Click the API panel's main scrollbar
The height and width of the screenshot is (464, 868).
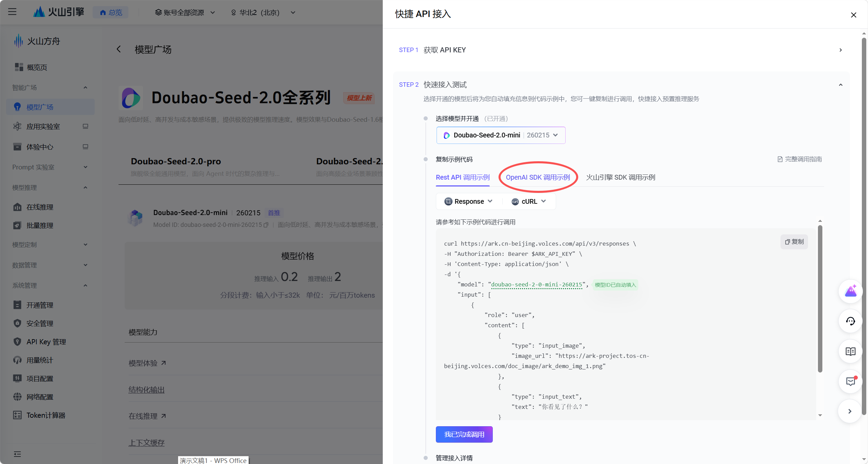tap(864, 226)
